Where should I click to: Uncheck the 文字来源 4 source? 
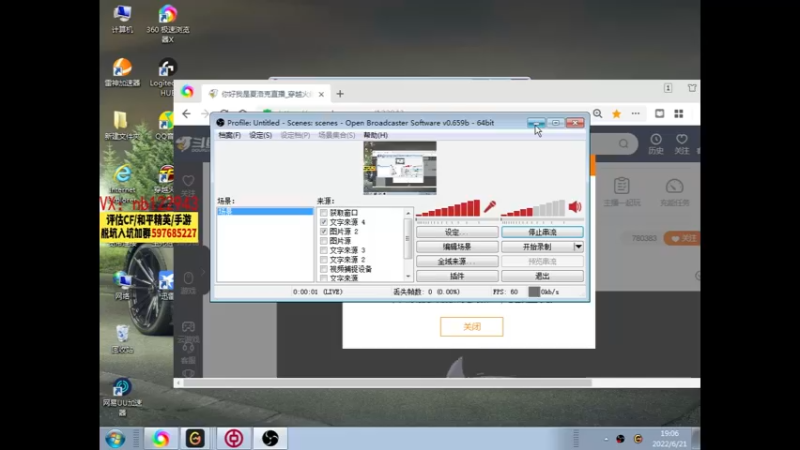click(323, 222)
